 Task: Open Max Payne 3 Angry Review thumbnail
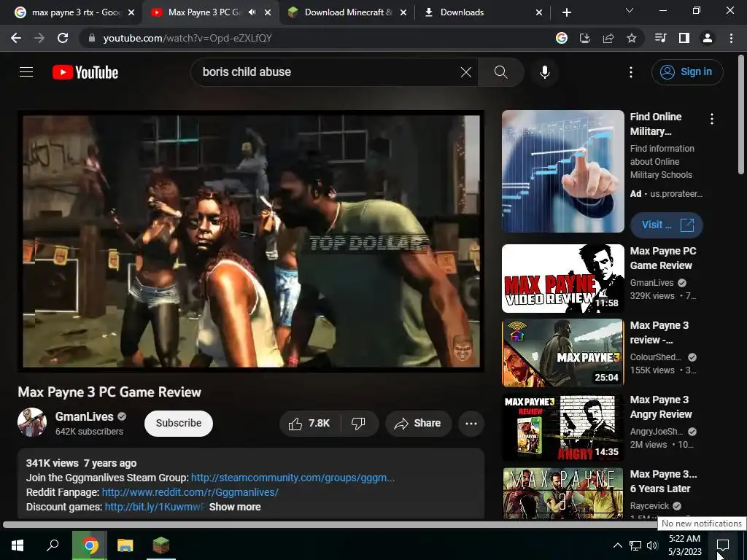coord(563,427)
